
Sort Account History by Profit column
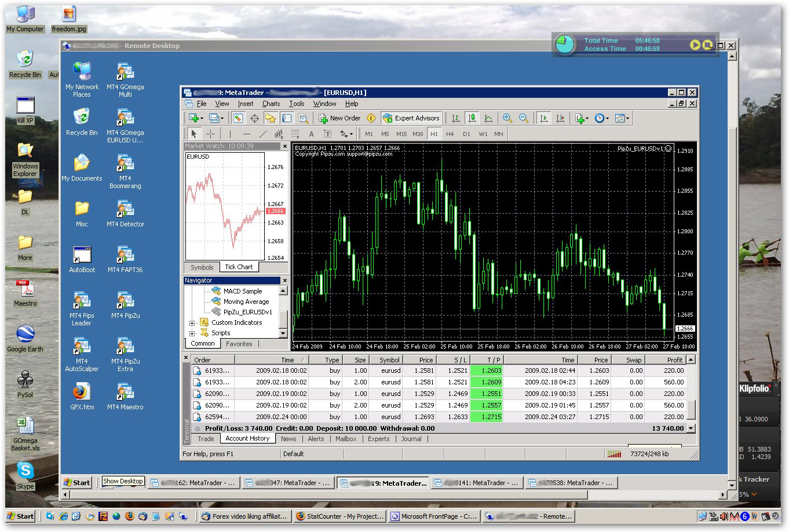pyautogui.click(x=665, y=360)
